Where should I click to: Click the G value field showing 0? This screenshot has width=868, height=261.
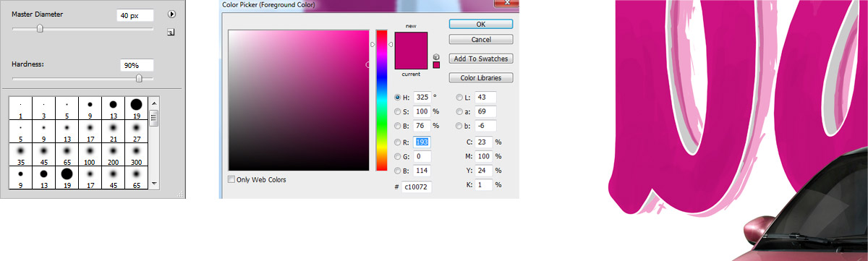422,156
